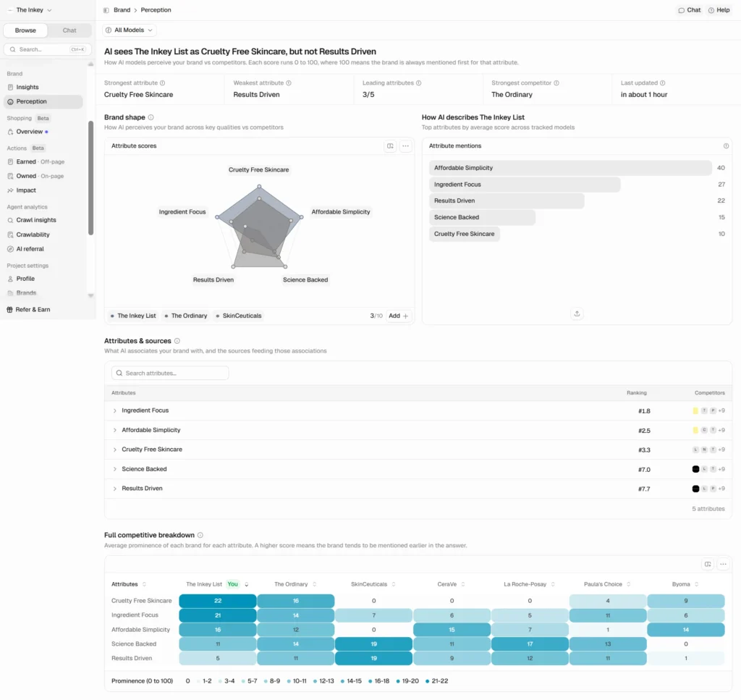
Task: Open AI referral page
Action: 30,249
